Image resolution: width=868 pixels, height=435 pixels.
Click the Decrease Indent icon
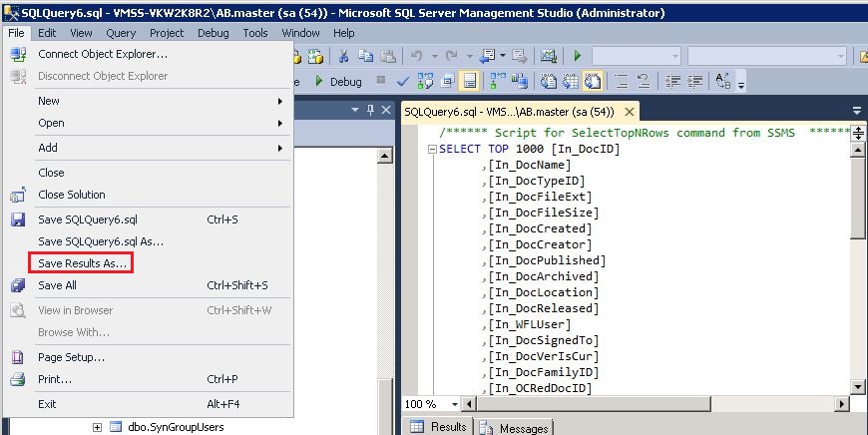tap(672, 82)
